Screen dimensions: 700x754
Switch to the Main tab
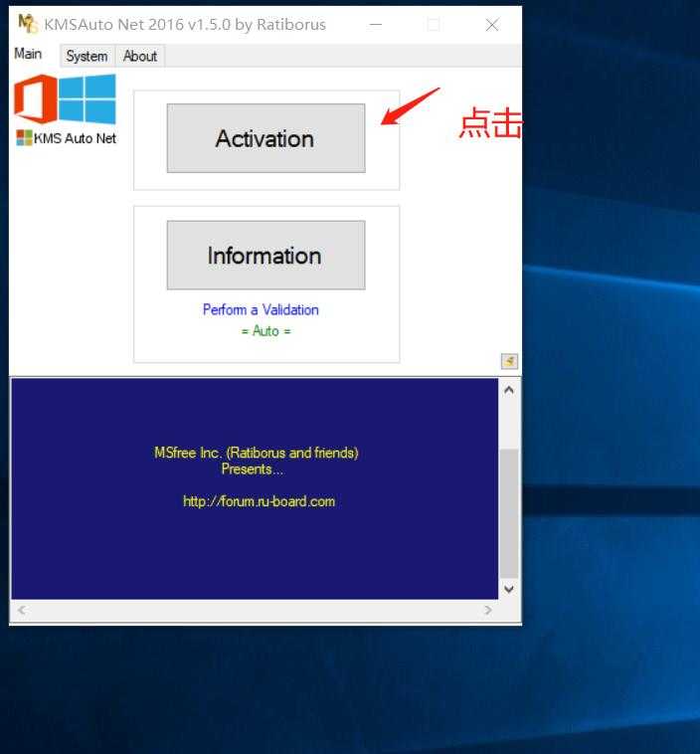[x=28, y=54]
